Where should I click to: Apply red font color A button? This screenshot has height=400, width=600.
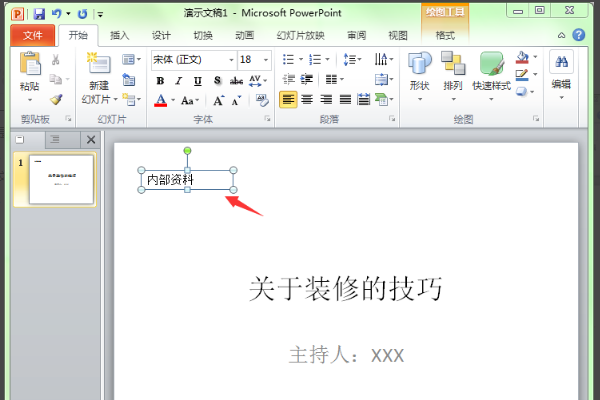coord(161,100)
